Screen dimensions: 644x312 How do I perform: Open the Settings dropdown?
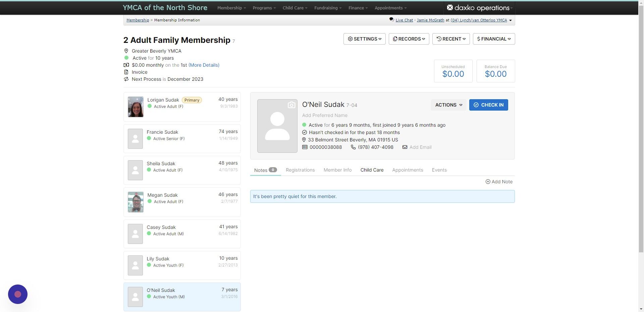pos(364,39)
